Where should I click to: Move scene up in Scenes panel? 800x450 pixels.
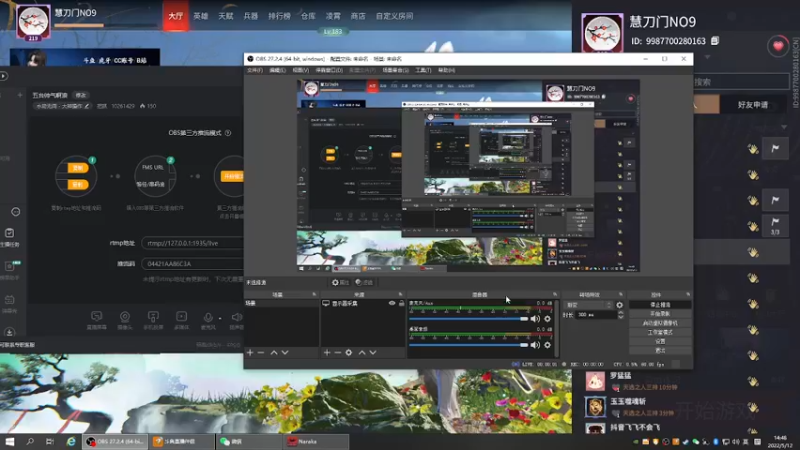point(274,353)
